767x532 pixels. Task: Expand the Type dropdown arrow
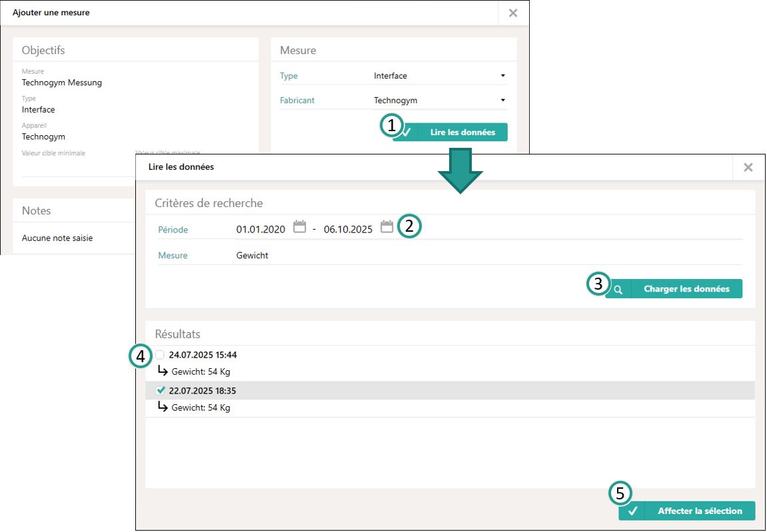pos(502,76)
